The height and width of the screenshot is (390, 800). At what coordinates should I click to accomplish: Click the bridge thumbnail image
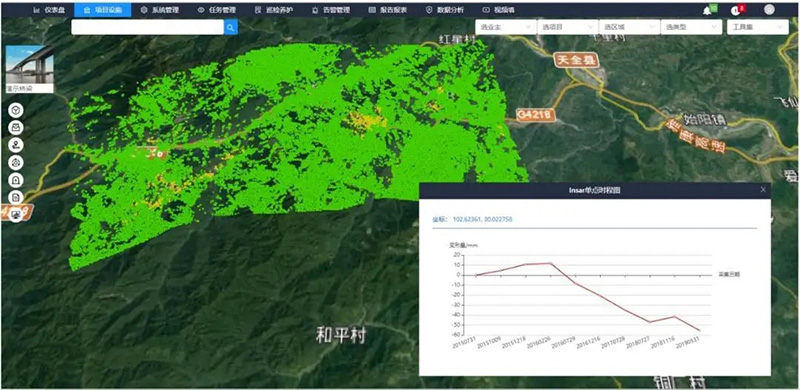pyautogui.click(x=30, y=69)
